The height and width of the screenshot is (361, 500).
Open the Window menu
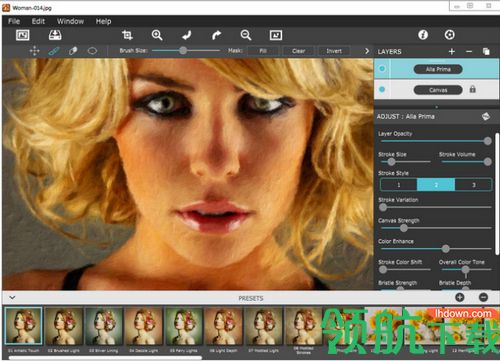coord(70,21)
